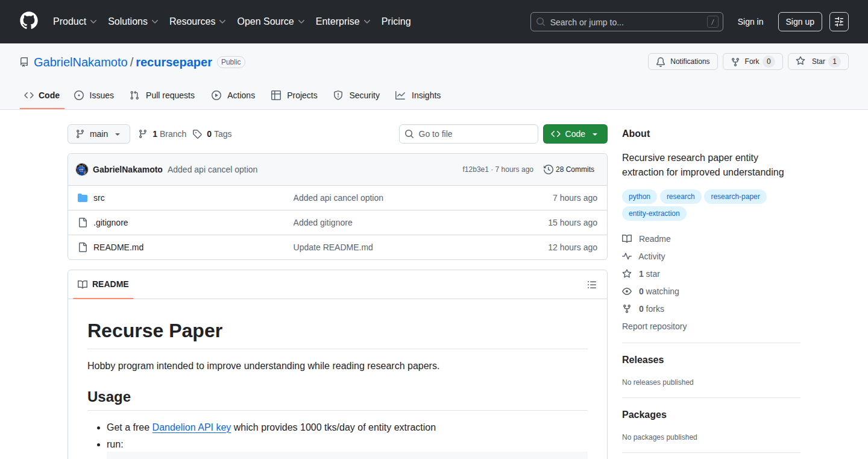Click the Readme book icon in About

pos(627,239)
